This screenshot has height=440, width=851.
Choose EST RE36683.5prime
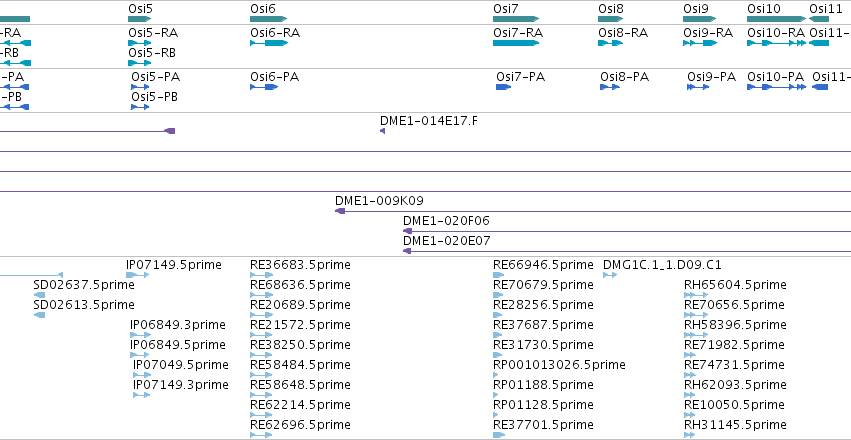261,275
